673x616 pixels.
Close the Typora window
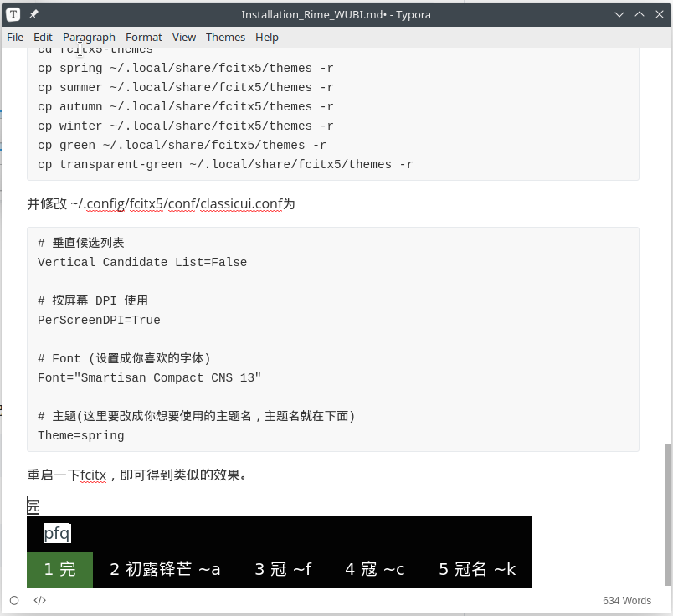660,14
